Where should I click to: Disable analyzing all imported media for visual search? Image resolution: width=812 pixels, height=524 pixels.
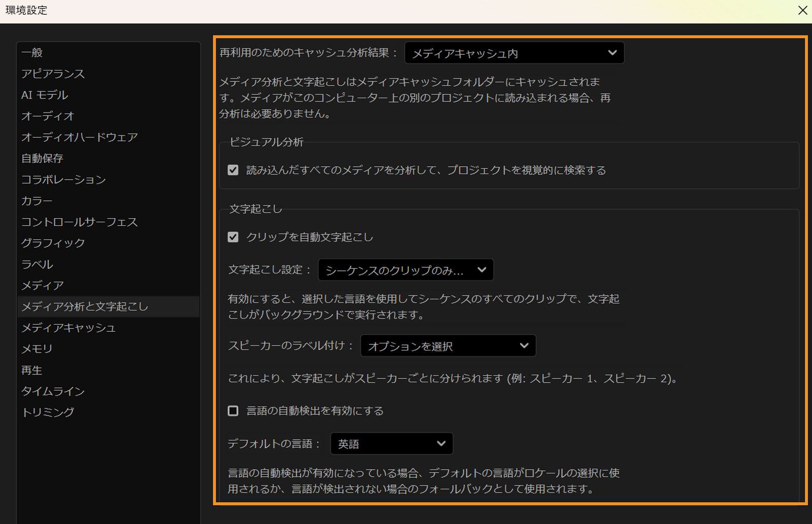233,170
